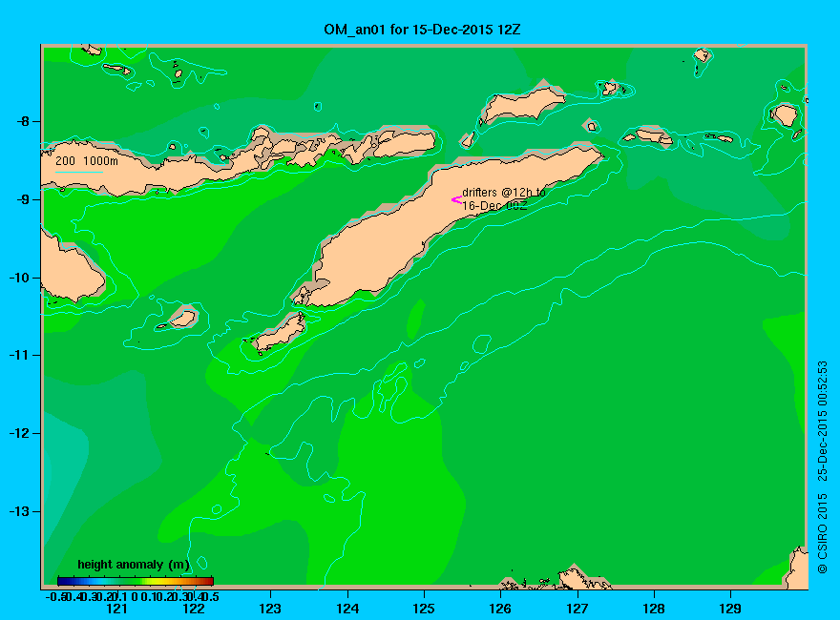Screen dimensions: 840x620
Task: Click the latitude tick label -12
Action: pos(19,433)
